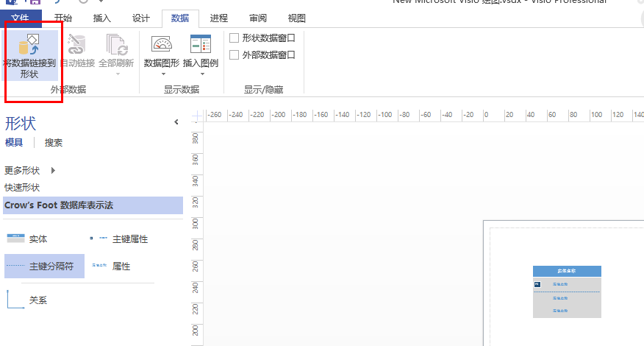Open the 搜索 tab in shapes panel
Image resolution: width=644 pixels, height=346 pixels.
coord(54,143)
